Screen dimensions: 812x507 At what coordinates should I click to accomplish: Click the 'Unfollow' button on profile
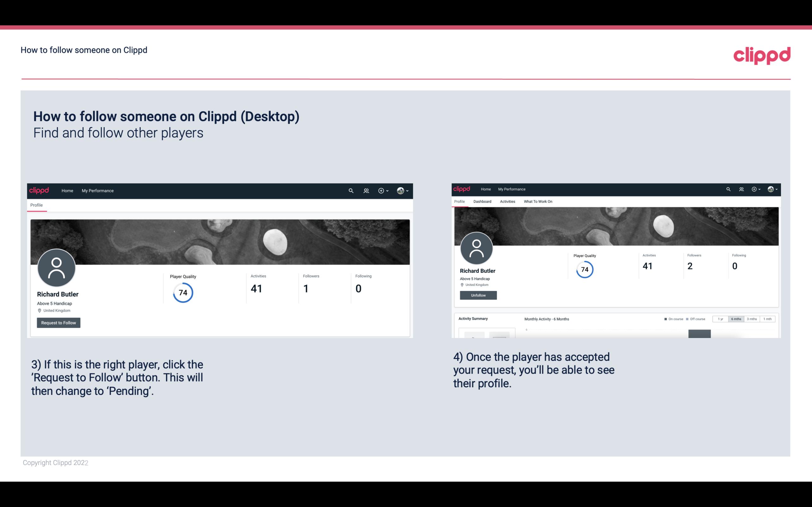pos(477,295)
